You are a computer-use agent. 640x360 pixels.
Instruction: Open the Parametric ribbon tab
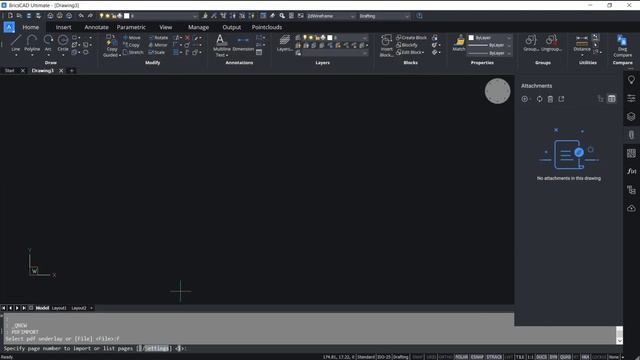131,27
